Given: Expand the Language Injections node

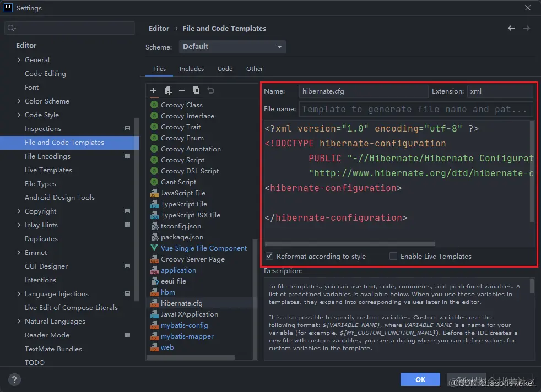Looking at the screenshot, I should [x=19, y=294].
